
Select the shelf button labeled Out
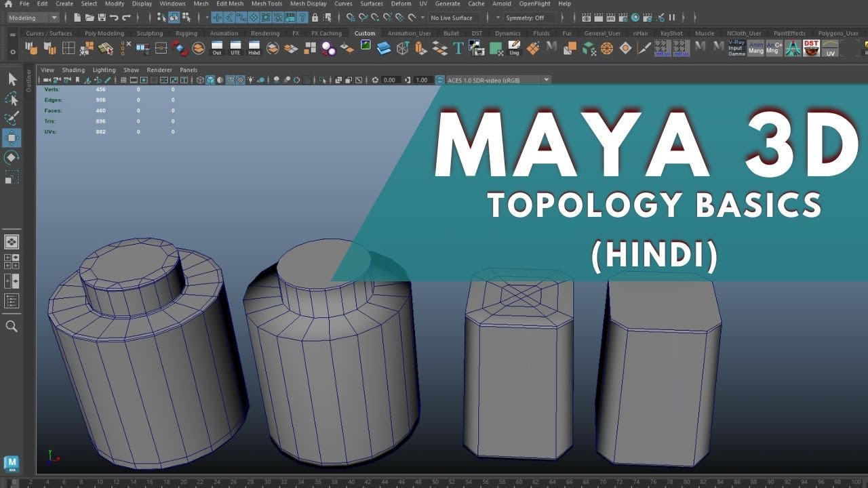click(217, 48)
